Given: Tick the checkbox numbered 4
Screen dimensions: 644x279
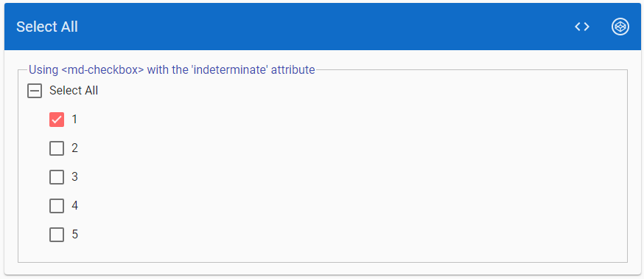Looking at the screenshot, I should pos(57,206).
